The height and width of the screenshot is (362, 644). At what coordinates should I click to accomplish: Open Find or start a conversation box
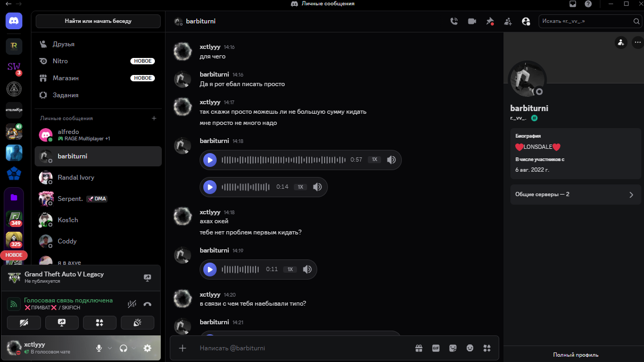pos(98,21)
